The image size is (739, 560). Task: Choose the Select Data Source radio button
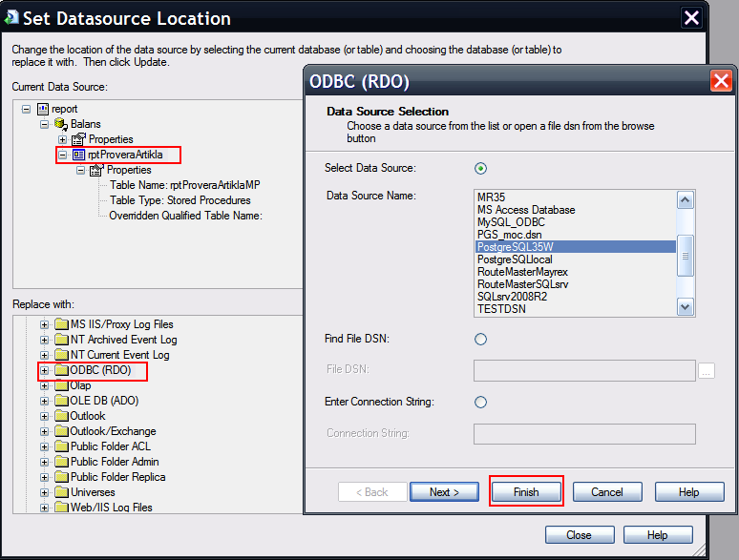[x=480, y=169]
